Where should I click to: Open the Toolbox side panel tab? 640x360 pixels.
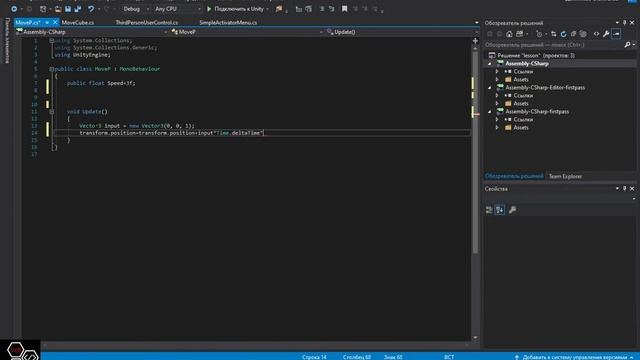pyautogui.click(x=7, y=40)
